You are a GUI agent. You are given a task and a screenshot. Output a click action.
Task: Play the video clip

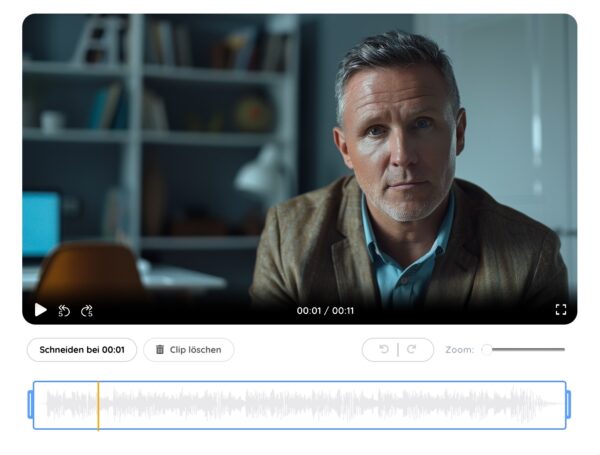(x=40, y=310)
